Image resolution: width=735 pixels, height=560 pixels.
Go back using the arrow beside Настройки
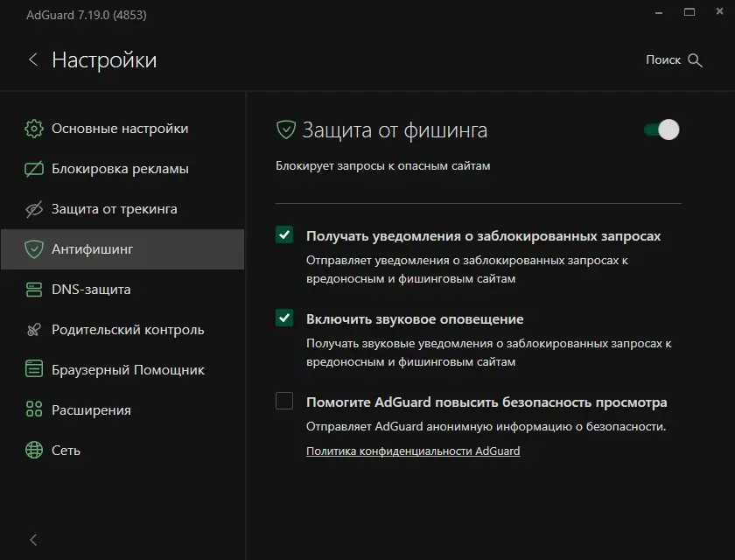pos(33,59)
